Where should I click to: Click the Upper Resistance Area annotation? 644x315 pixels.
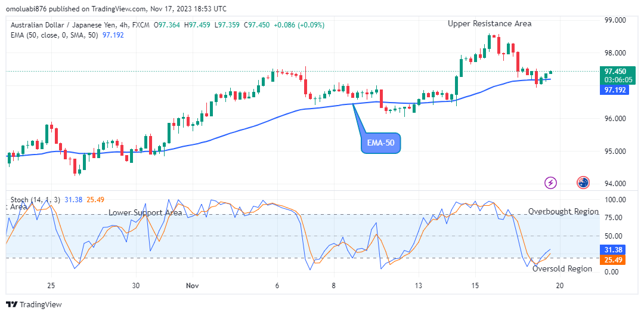(x=490, y=24)
